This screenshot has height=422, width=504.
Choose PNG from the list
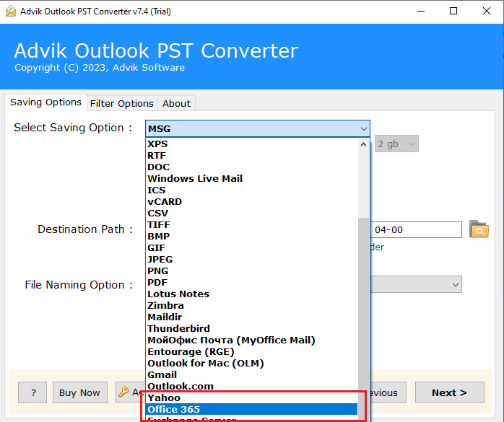(252, 271)
